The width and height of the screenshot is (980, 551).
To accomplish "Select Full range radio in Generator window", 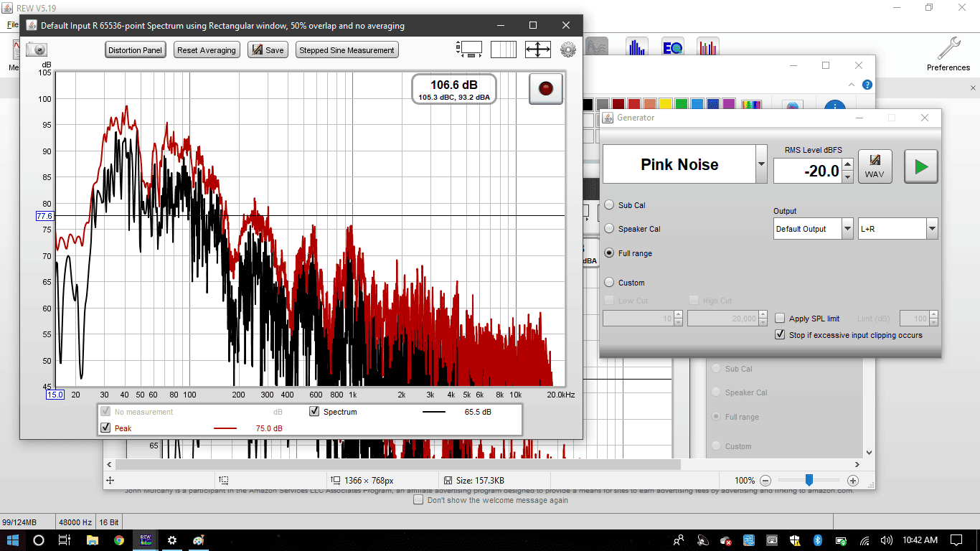I will pos(610,253).
